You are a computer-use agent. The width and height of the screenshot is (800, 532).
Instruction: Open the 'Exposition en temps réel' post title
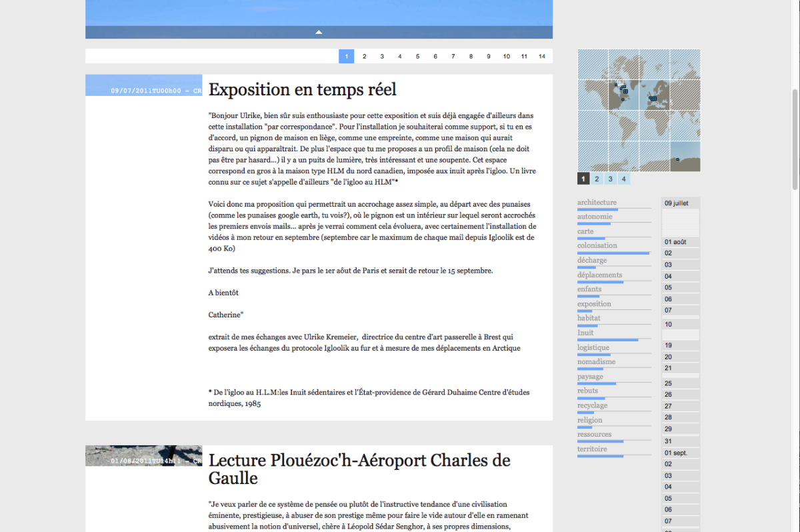coord(302,89)
